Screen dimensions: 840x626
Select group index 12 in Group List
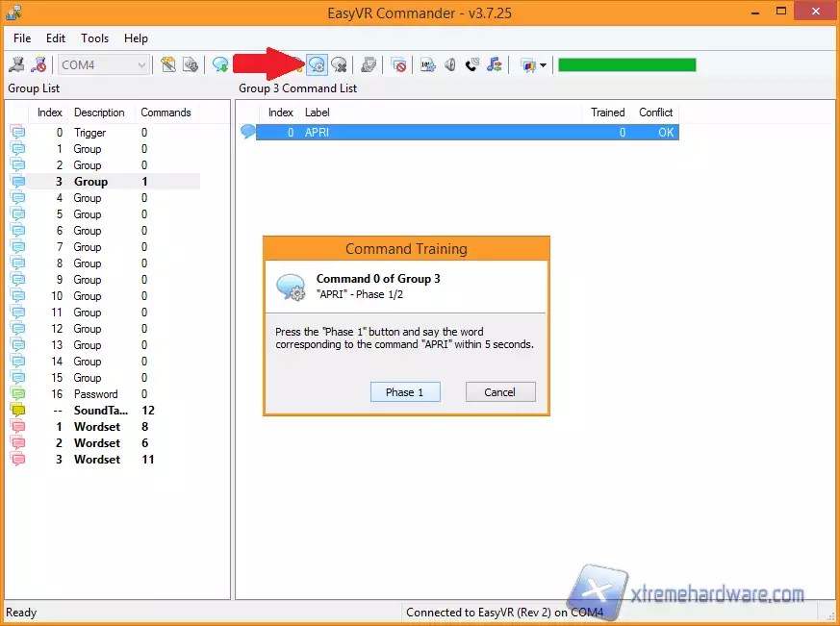(105, 329)
